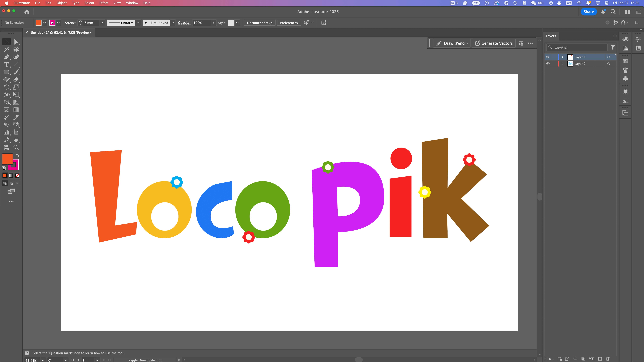Screen dimensions: 644x362
Task: Open the Effect menu
Action: coord(104,3)
